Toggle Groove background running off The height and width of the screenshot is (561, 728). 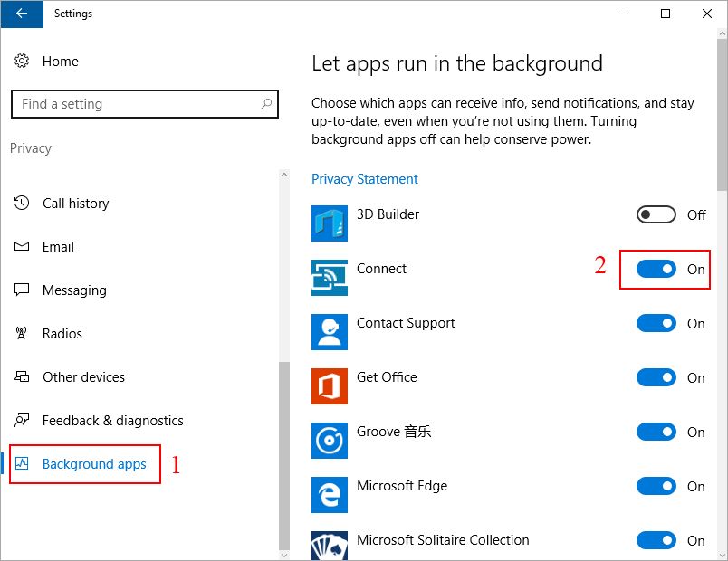coord(656,432)
